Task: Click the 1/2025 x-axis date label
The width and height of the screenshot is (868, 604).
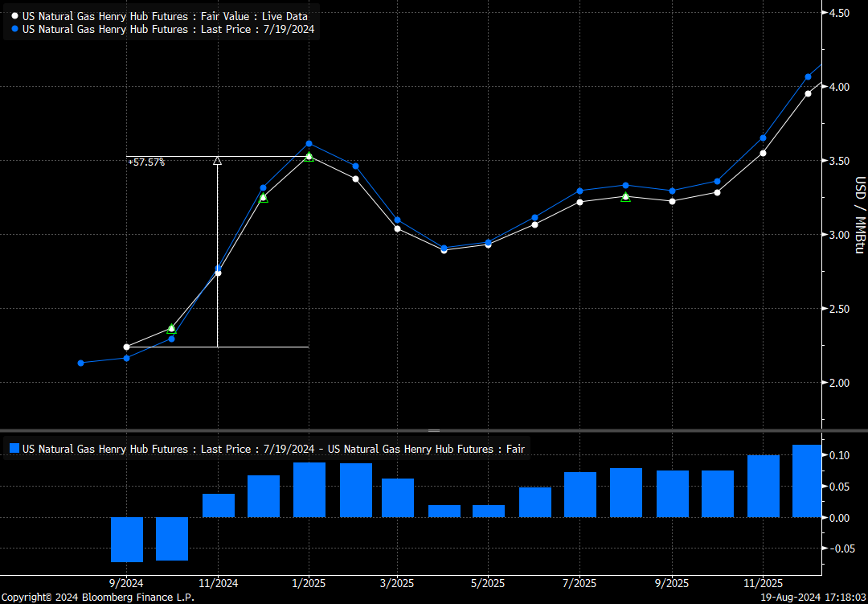Action: click(309, 583)
